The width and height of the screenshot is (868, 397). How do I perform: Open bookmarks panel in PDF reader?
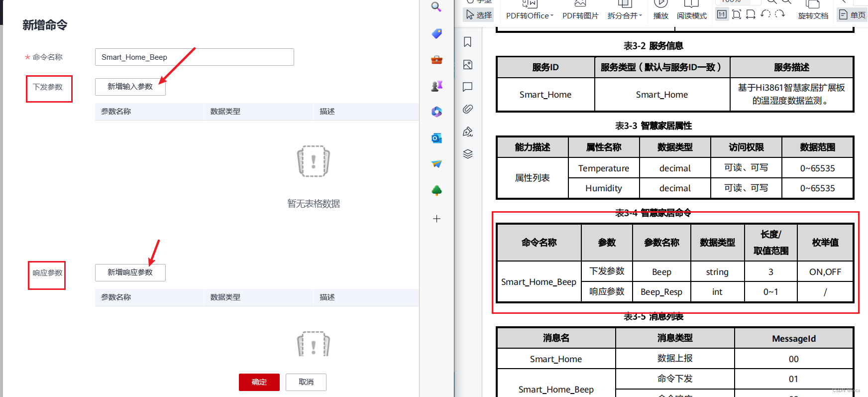point(467,42)
